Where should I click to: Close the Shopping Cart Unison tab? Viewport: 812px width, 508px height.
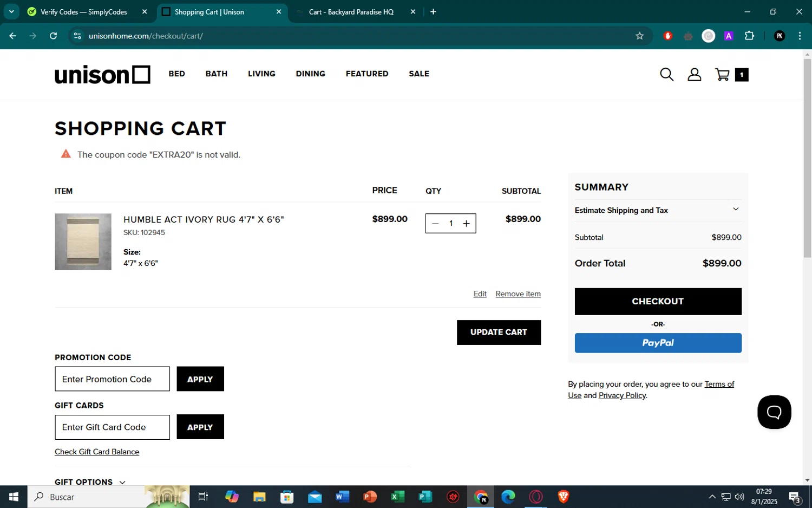coord(279,12)
